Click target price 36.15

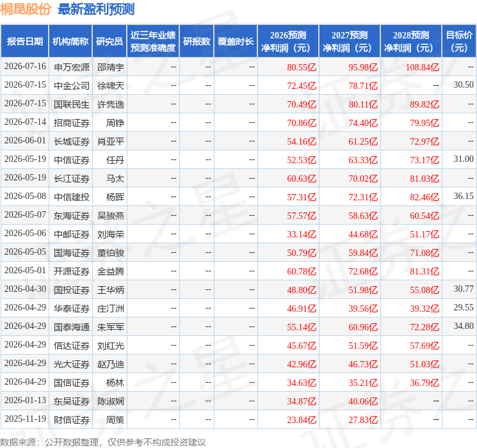pos(464,196)
